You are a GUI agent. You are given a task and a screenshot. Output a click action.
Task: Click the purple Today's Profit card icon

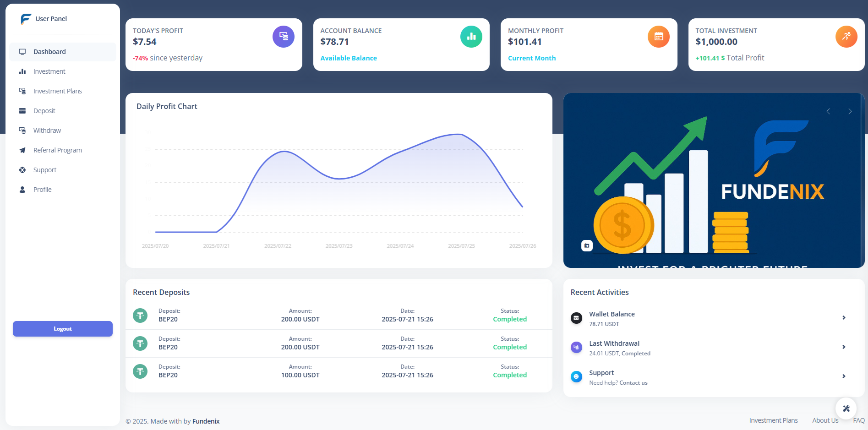click(284, 37)
